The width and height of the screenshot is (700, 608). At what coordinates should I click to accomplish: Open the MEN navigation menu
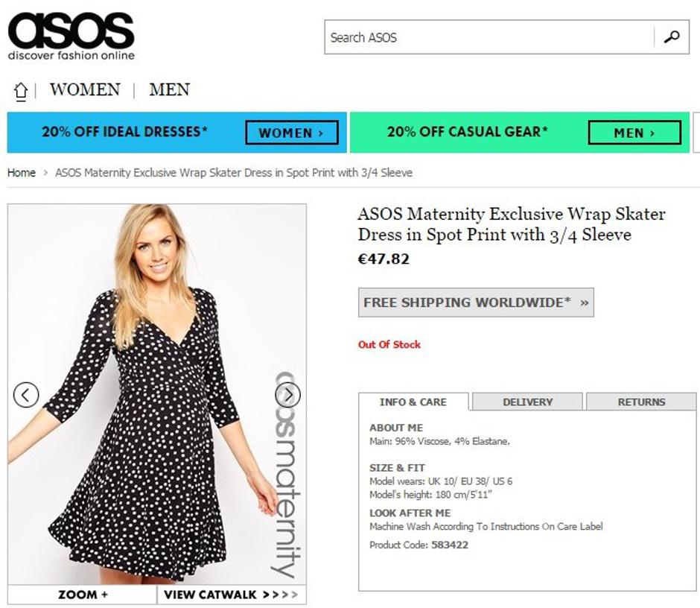[x=168, y=89]
